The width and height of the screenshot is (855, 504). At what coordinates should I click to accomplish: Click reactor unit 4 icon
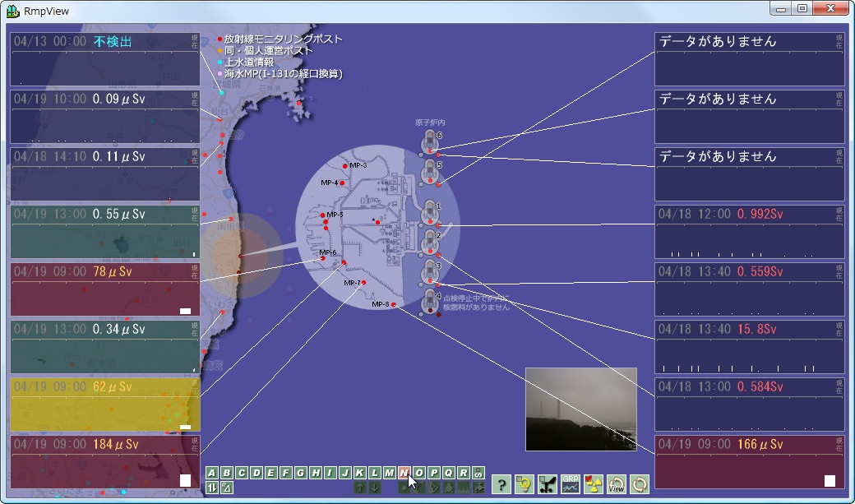point(430,303)
